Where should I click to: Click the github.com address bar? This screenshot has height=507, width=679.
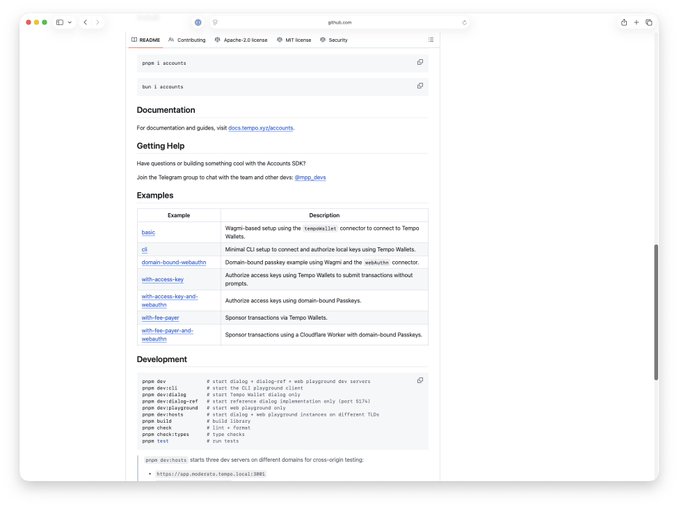340,22
